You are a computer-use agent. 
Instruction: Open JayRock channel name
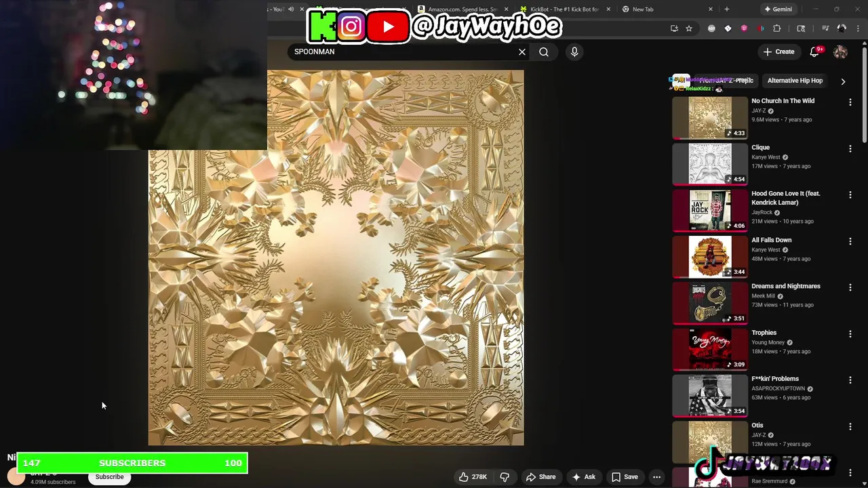point(762,212)
